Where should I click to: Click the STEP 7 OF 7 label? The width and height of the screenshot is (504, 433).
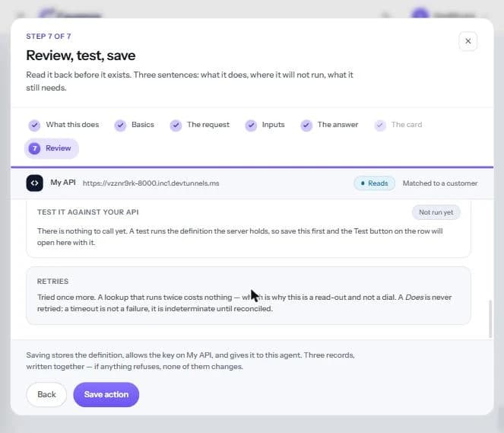pos(49,37)
